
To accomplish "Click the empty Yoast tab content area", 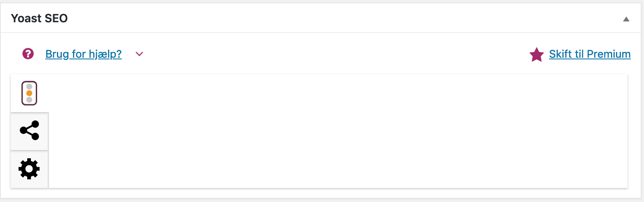I will pyautogui.click(x=330, y=132).
